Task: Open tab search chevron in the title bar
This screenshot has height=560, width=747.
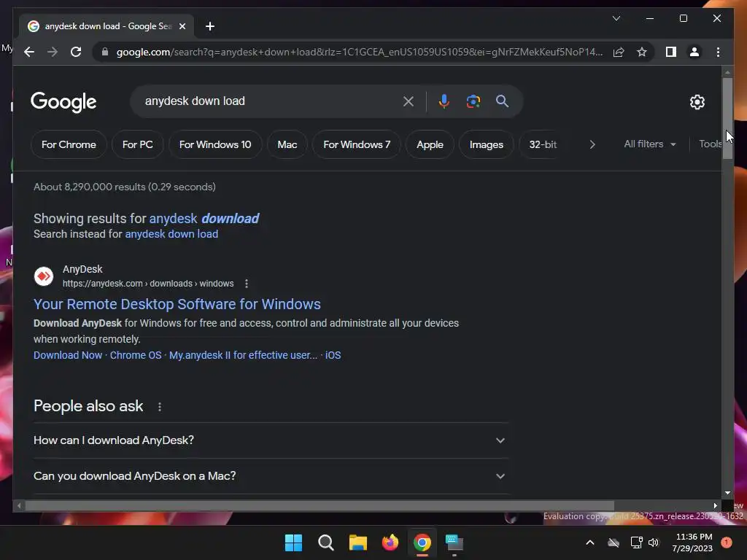Action: pos(616,18)
